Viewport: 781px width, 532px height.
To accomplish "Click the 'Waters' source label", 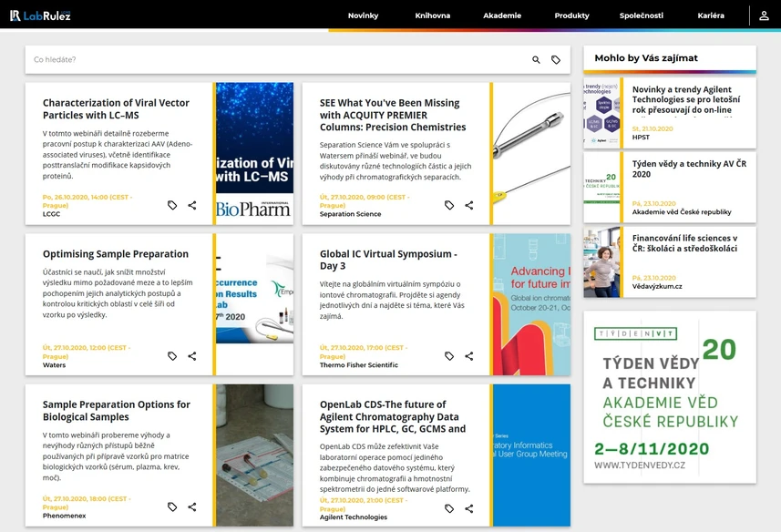I will point(55,364).
